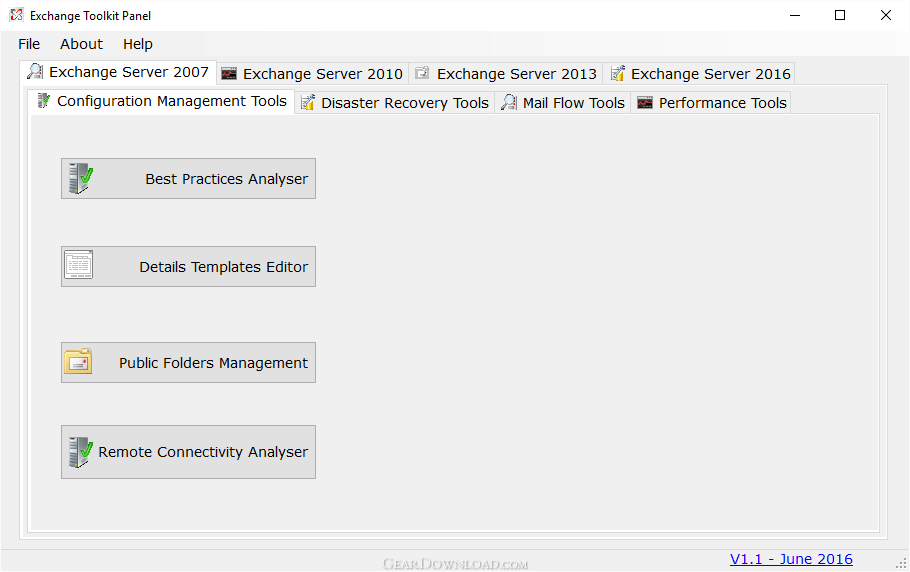The height and width of the screenshot is (572, 910).
Task: Click the server checkmark icon beside Best Practices Analyser
Action: coord(81,178)
